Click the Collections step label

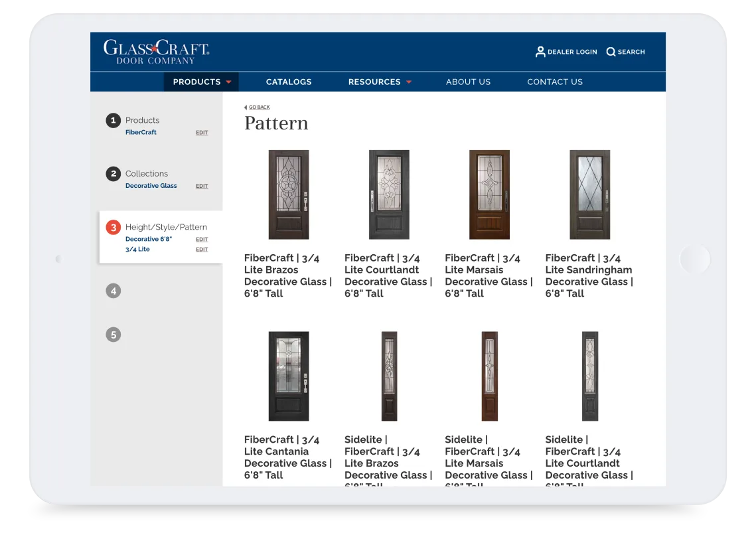pos(147,174)
